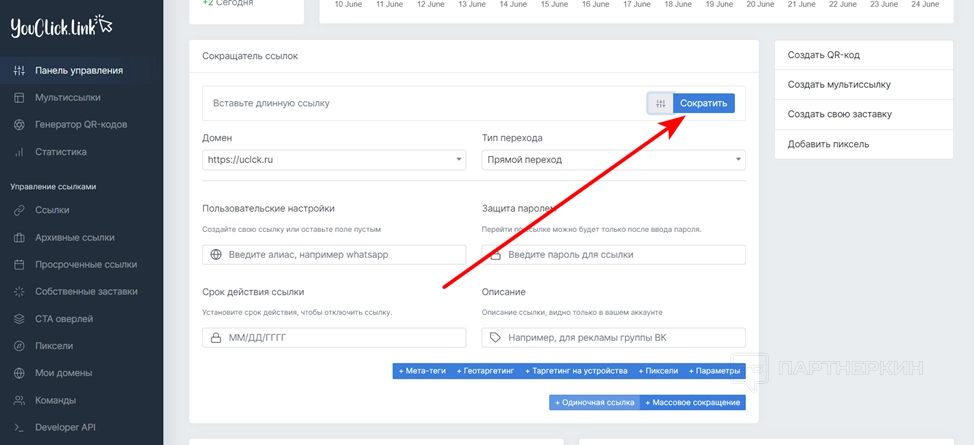This screenshot has height=445, width=974.
Task: Expand the redirect type dropdown
Action: click(x=613, y=160)
